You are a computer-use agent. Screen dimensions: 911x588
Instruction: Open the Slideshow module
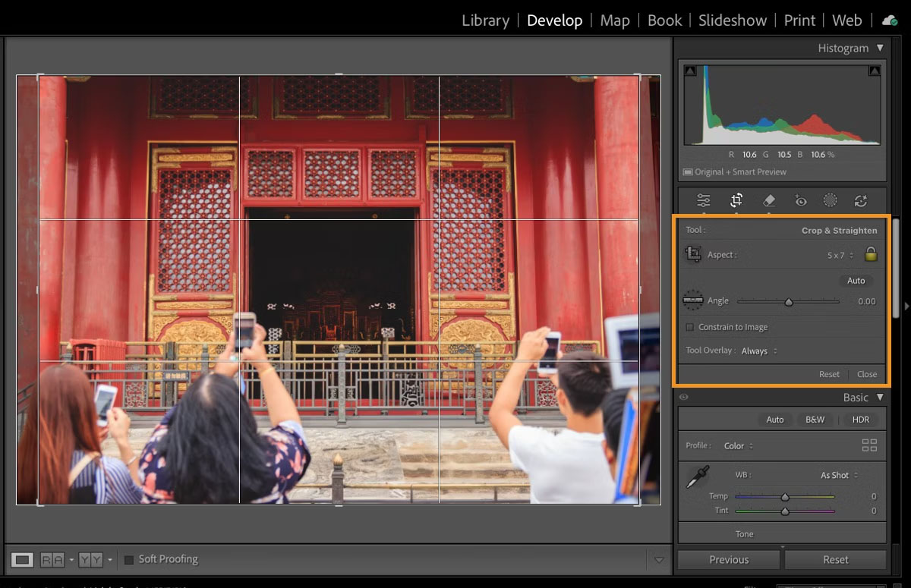pyautogui.click(x=731, y=20)
